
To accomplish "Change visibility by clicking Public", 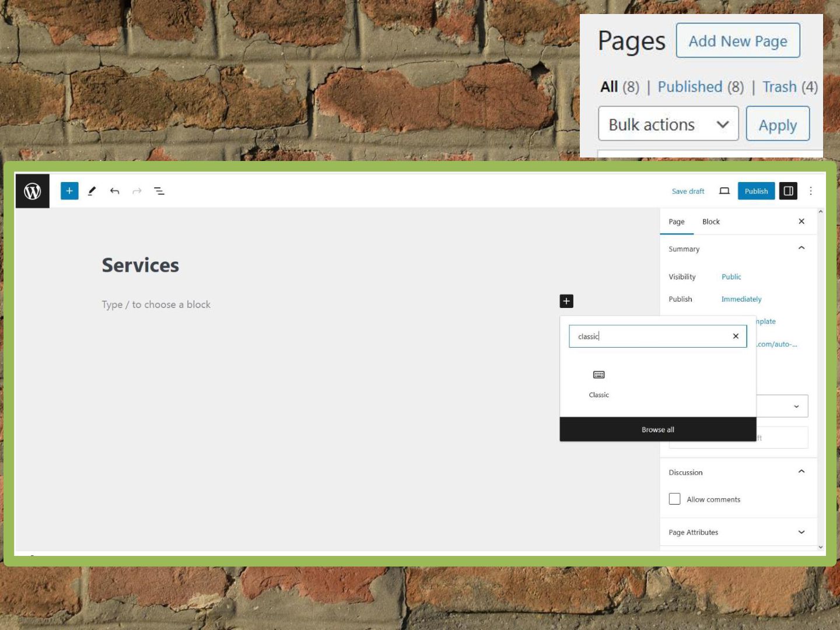I will point(731,276).
